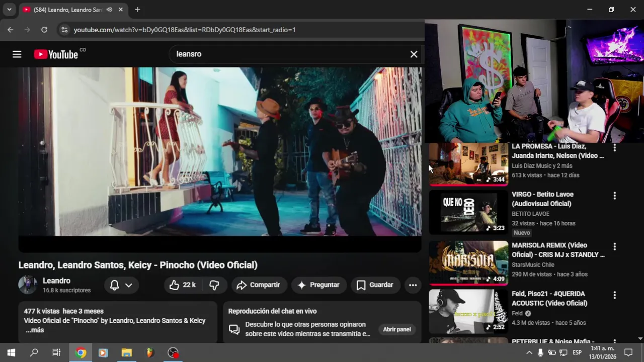Open the tab search dropdown arrow

point(9,10)
